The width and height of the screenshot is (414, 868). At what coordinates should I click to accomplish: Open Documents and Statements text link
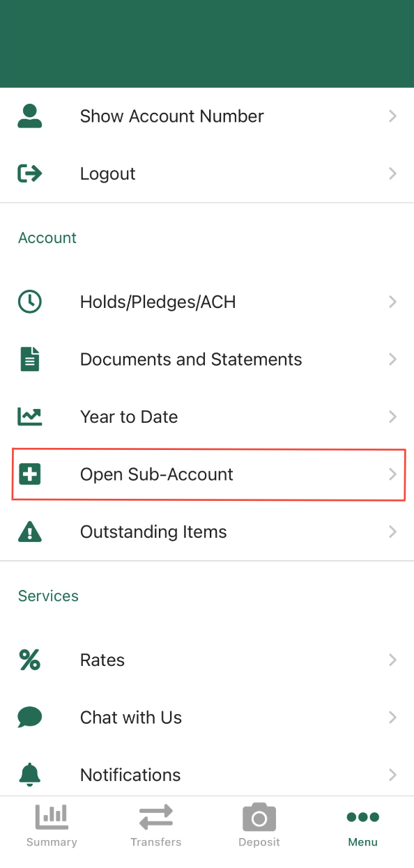191,359
